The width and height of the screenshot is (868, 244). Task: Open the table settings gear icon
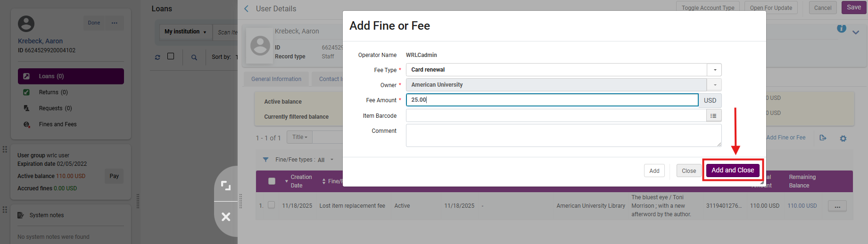[x=843, y=138]
